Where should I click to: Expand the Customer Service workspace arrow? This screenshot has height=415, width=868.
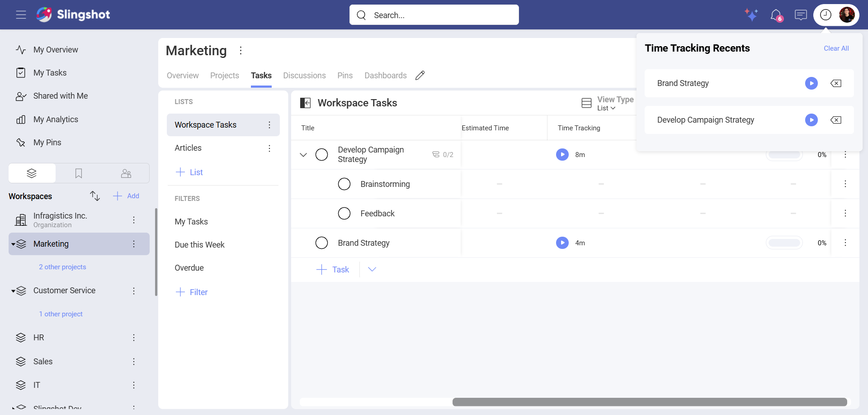[14, 291]
